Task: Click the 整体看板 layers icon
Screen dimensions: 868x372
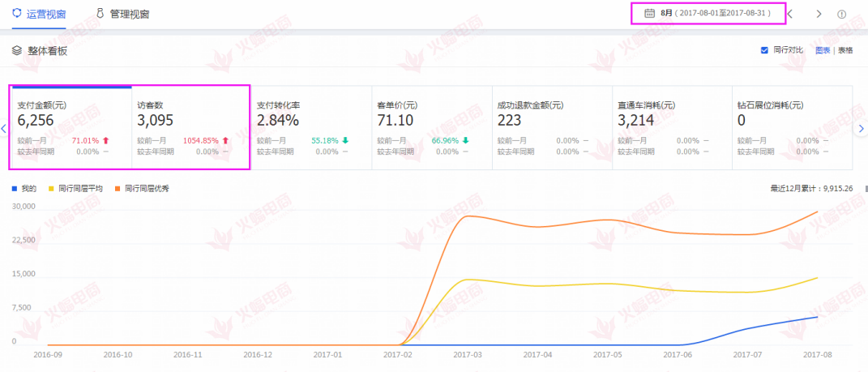Action: (x=16, y=50)
